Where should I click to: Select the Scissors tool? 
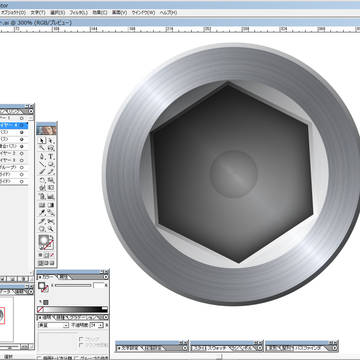pos(51,220)
